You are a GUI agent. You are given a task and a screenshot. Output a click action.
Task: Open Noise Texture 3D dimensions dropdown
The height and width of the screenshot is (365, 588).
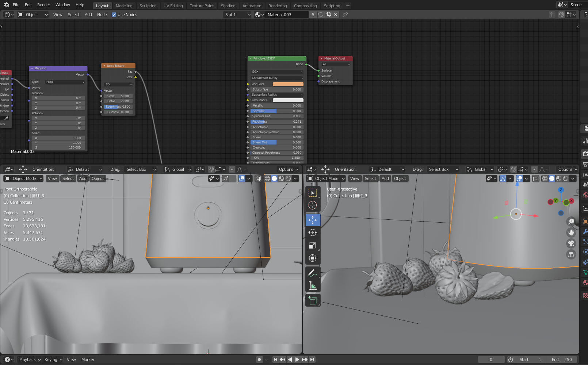pos(119,84)
